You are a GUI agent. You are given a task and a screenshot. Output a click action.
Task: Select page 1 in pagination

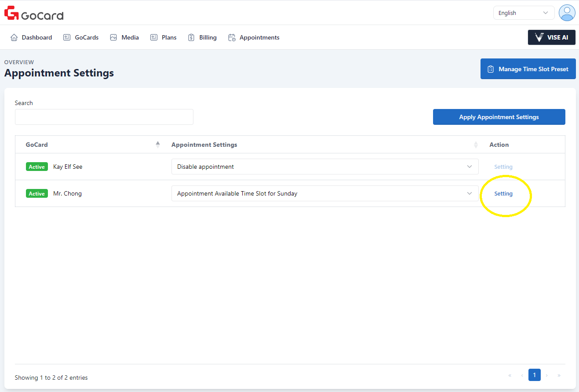pyautogui.click(x=534, y=375)
